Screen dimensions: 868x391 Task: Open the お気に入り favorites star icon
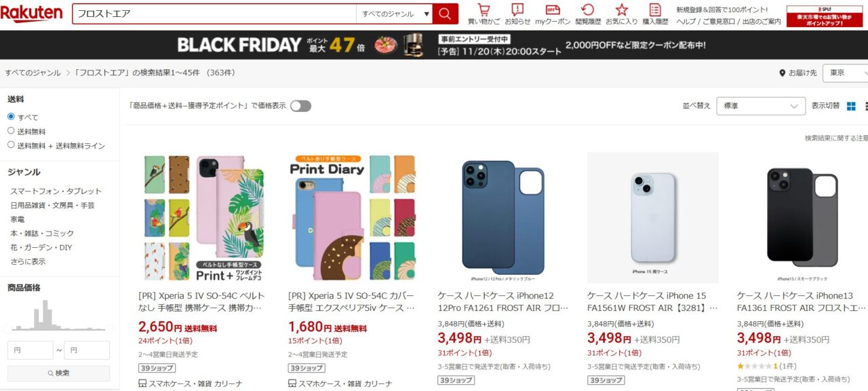[622, 14]
